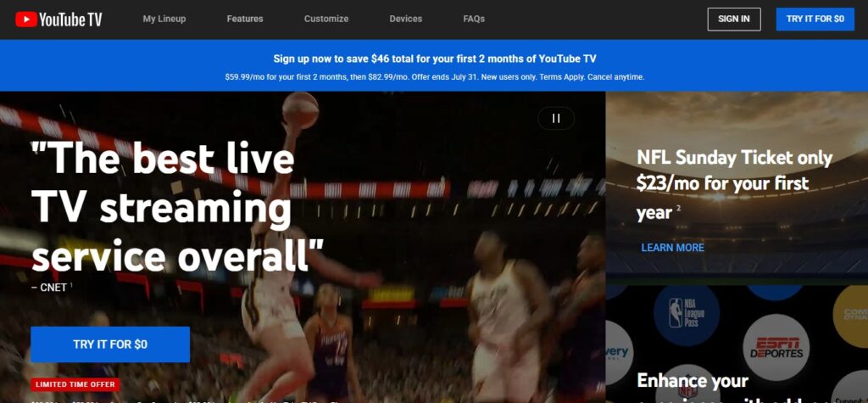Click the NBA League Pass channel icon
Screen dimensions: 868x403
[x=687, y=315]
